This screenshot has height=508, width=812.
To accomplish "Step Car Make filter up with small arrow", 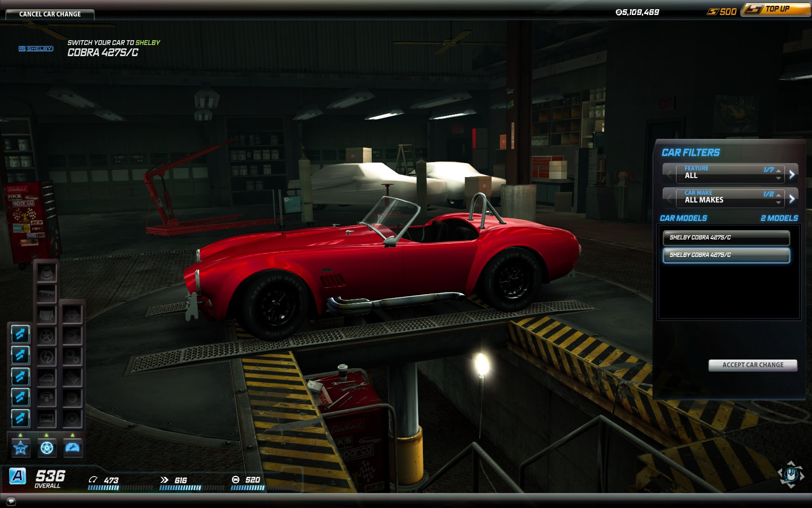I will point(778,194).
